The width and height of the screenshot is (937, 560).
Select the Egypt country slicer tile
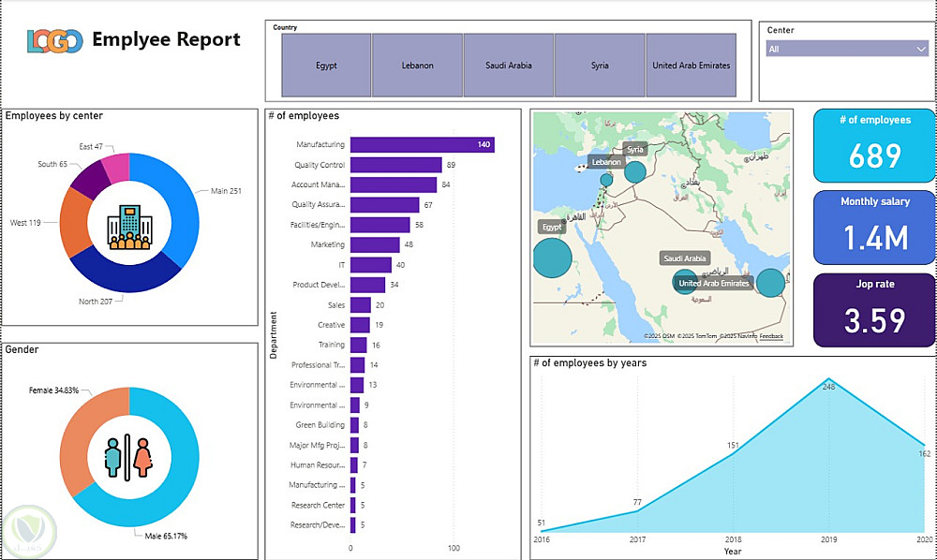[x=326, y=65]
